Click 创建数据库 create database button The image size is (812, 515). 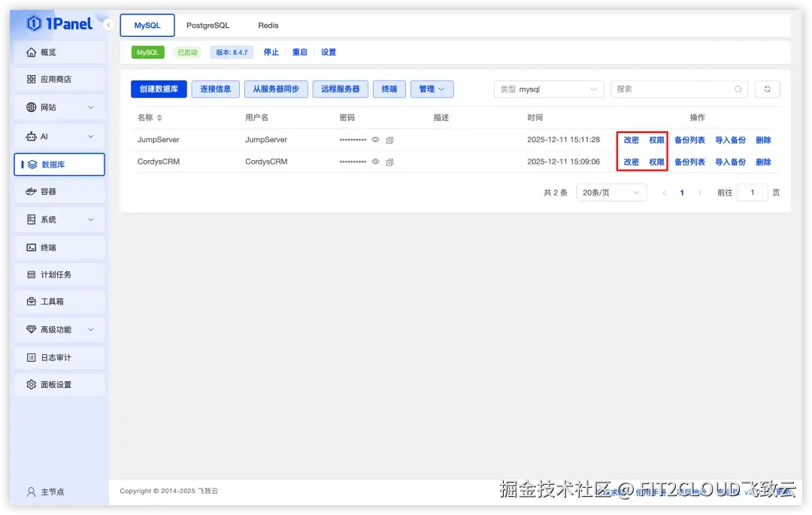159,89
